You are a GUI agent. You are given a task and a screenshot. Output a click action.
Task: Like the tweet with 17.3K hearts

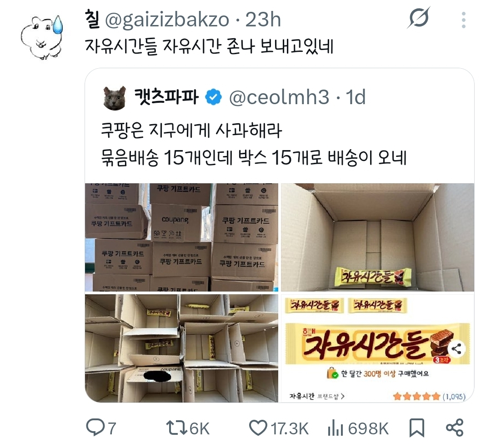[258, 428]
